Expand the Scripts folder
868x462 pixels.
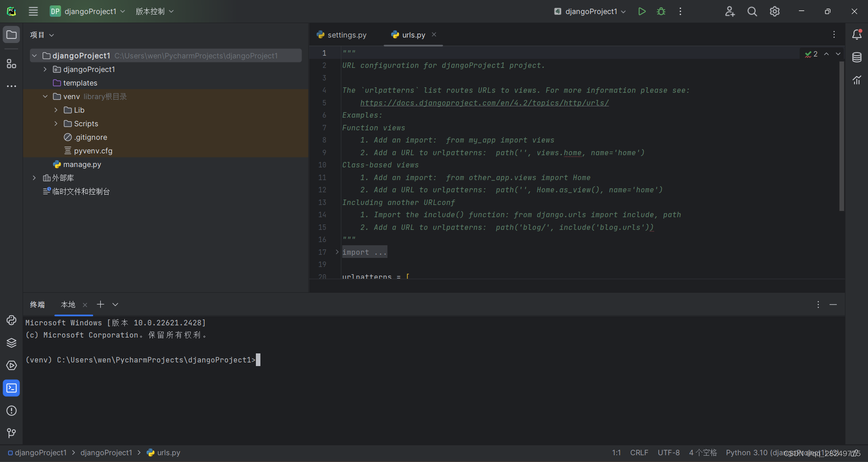point(56,124)
